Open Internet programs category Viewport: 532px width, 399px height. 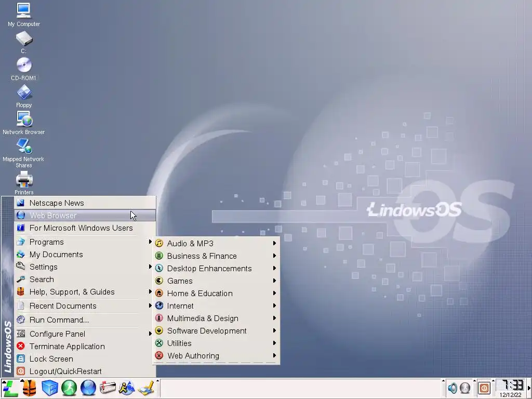click(x=216, y=306)
